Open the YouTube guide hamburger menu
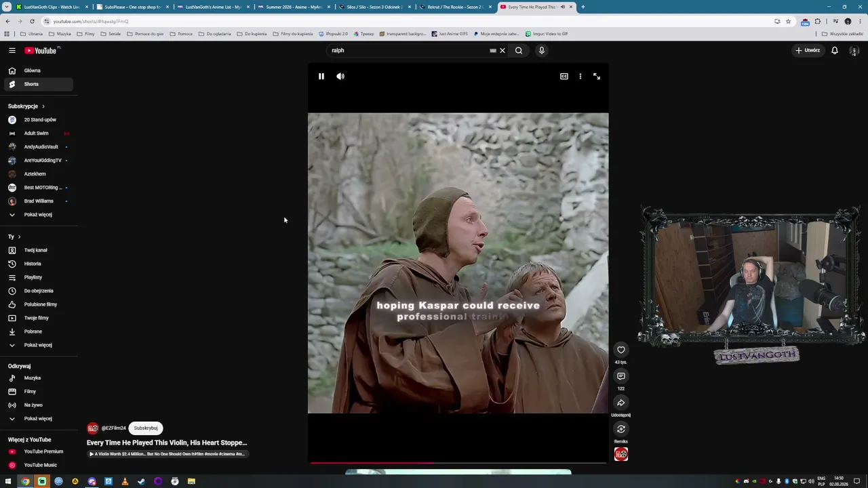Viewport: 868px width, 488px height. [12, 50]
